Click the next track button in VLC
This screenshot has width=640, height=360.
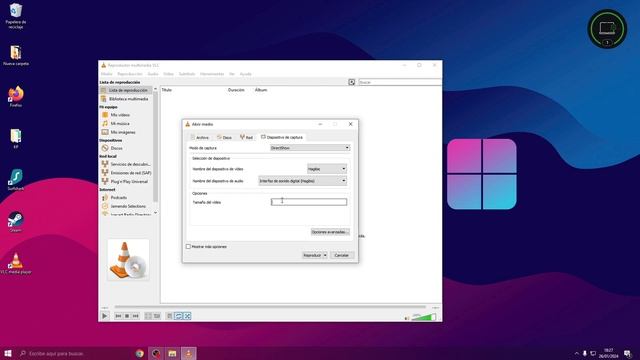[x=136, y=316]
